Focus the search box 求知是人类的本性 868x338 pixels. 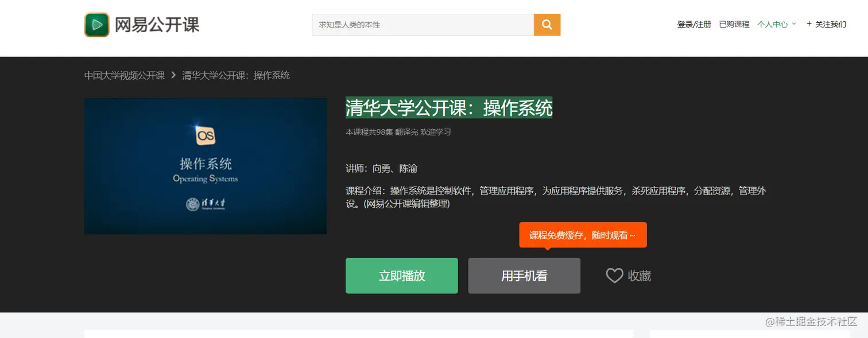click(423, 25)
